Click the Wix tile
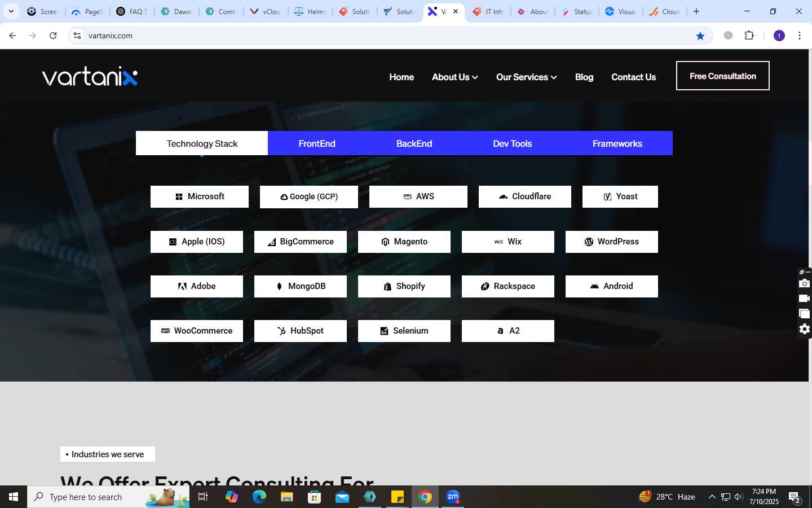The width and height of the screenshot is (812, 508). [x=508, y=242]
